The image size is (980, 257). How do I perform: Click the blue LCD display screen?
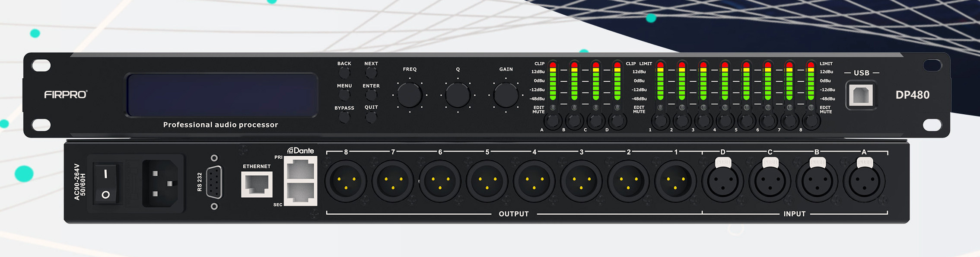pyautogui.click(x=221, y=95)
